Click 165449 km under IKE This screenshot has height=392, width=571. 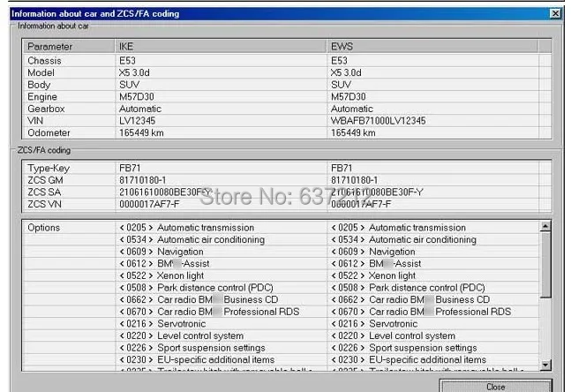pyautogui.click(x=141, y=132)
